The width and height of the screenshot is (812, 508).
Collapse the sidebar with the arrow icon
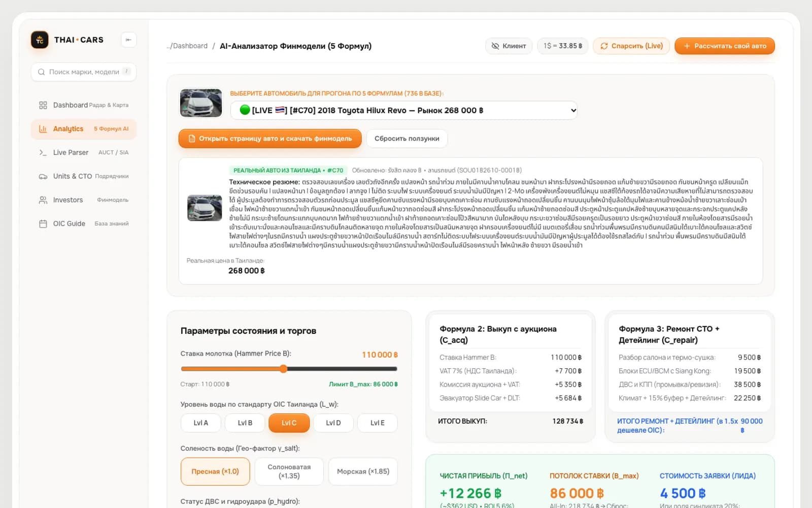point(128,40)
